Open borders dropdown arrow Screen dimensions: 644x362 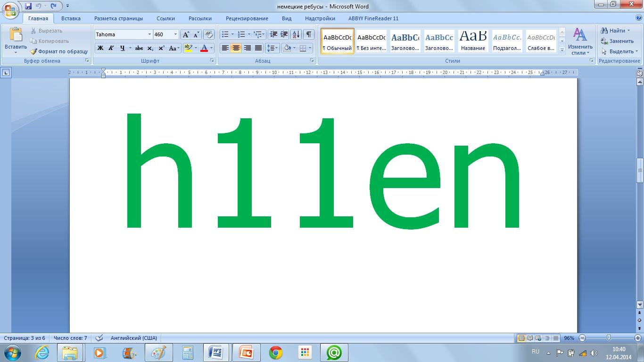[310, 48]
